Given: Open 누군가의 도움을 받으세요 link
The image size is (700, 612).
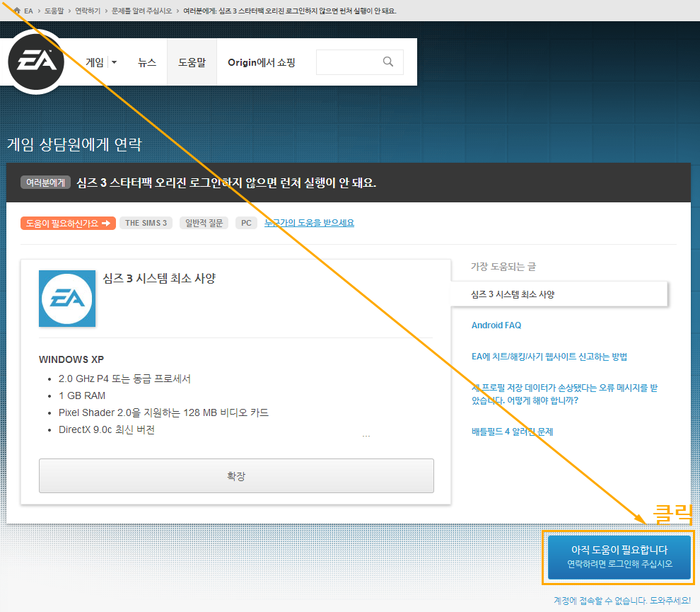Looking at the screenshot, I should [309, 222].
